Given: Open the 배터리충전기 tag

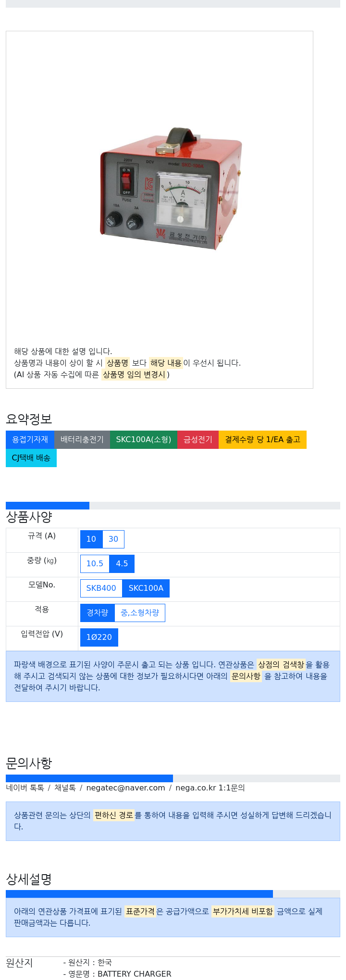Looking at the screenshot, I should tap(82, 440).
